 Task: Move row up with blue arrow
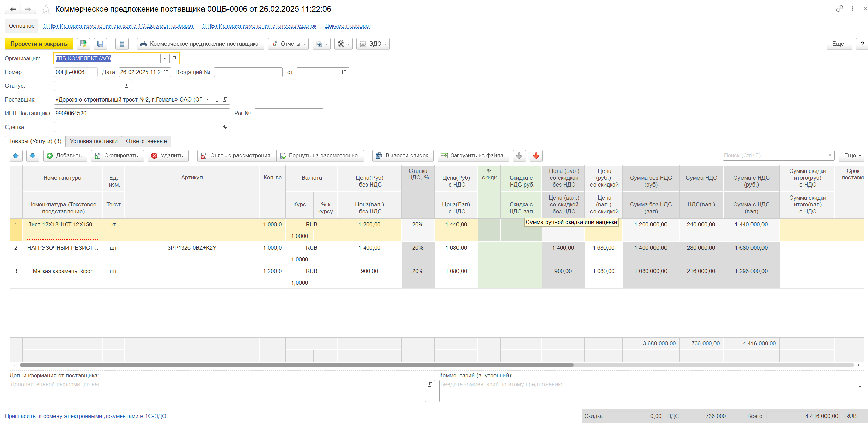click(x=16, y=156)
